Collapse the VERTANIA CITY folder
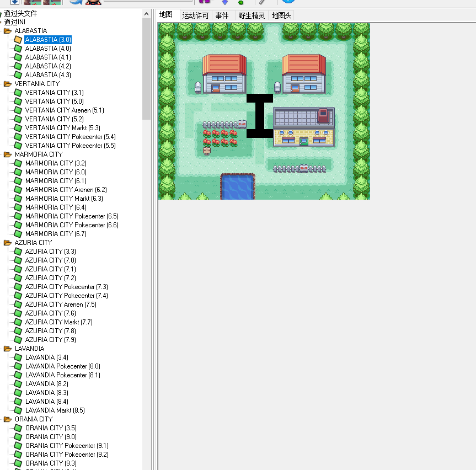 click(8, 83)
